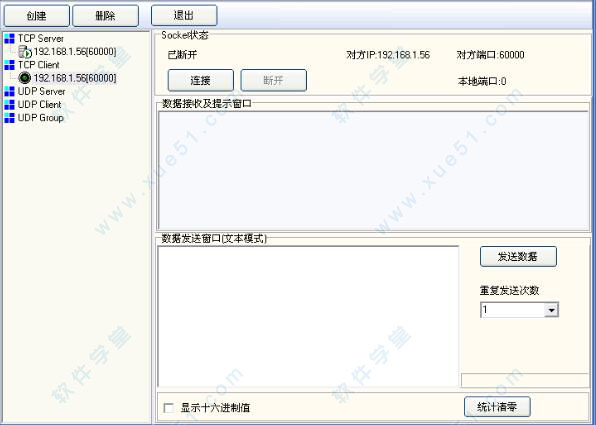Click the 发送数据 button
596x425 pixels.
(518, 257)
